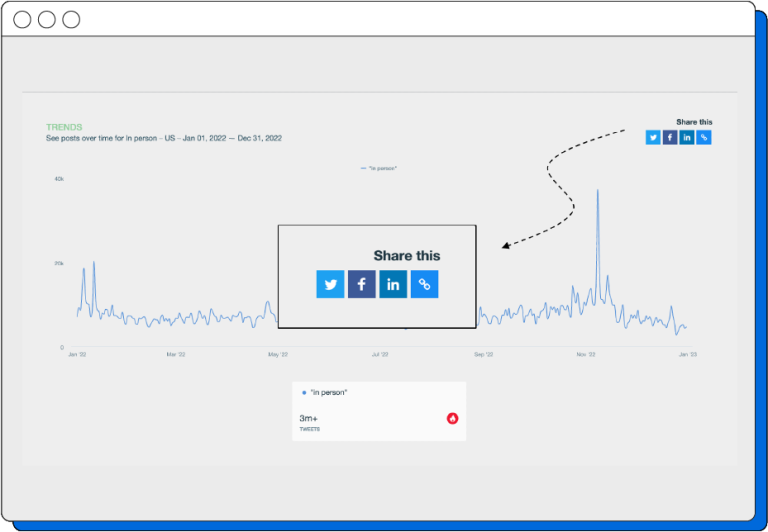
Task: Share to LinkedIn using the small top-right icon
Action: [x=687, y=137]
